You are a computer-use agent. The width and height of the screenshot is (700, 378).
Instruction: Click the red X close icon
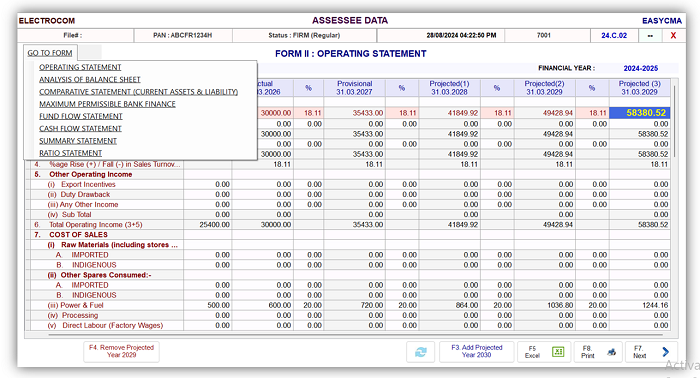point(673,35)
